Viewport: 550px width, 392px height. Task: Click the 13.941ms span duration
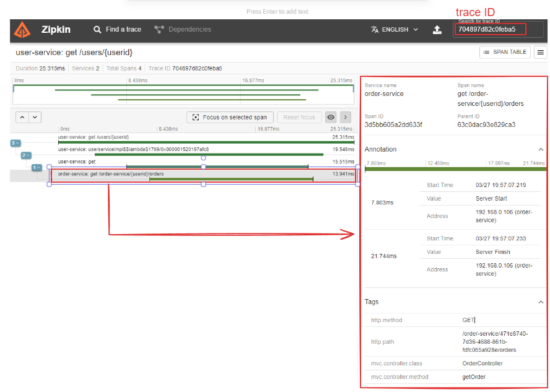pyautogui.click(x=343, y=174)
